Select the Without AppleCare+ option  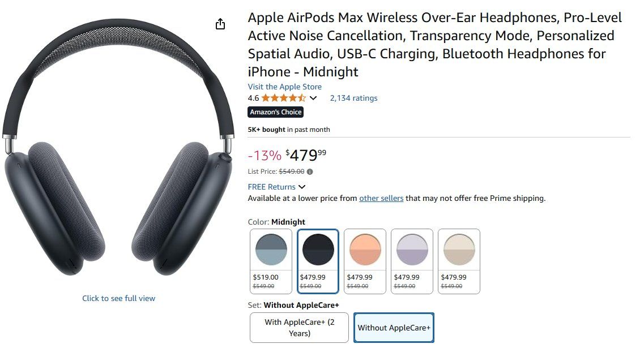394,328
